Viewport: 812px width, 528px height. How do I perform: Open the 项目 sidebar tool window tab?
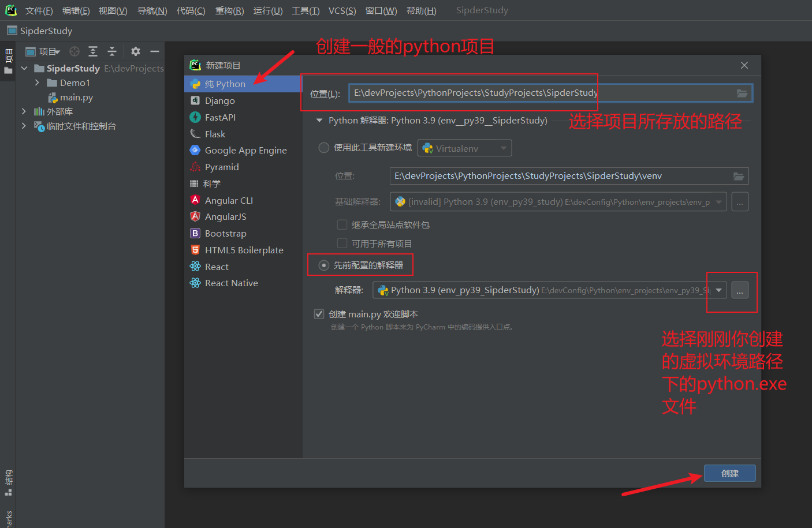8,62
